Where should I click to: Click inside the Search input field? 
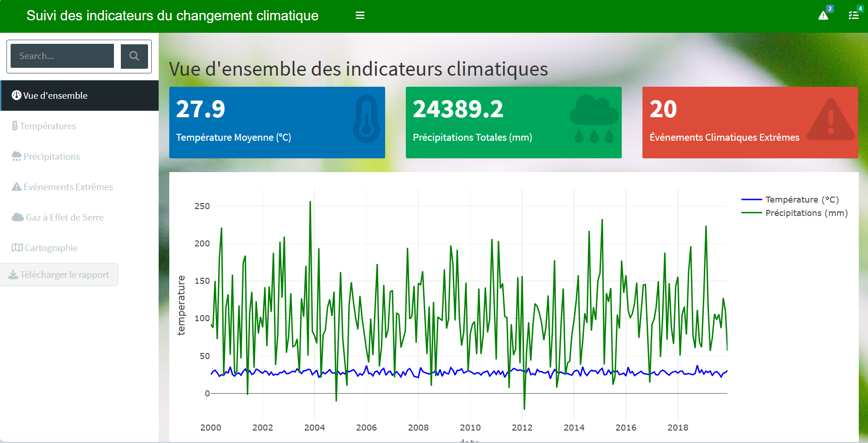click(62, 55)
